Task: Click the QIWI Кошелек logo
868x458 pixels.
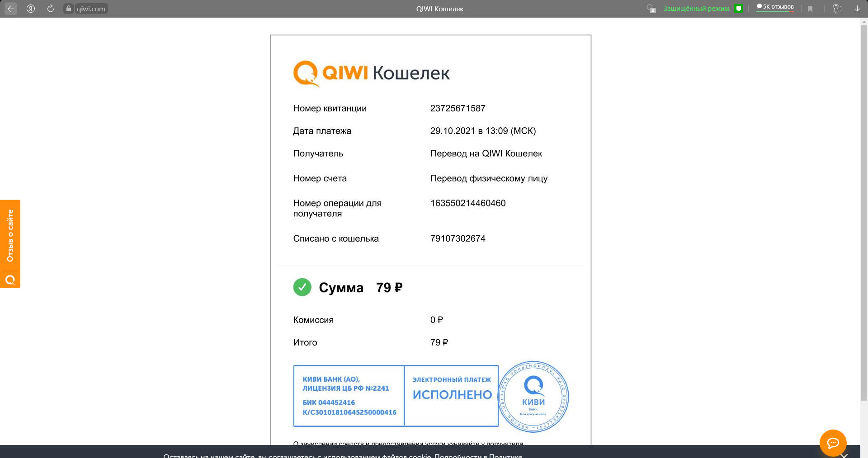Action: [x=372, y=73]
